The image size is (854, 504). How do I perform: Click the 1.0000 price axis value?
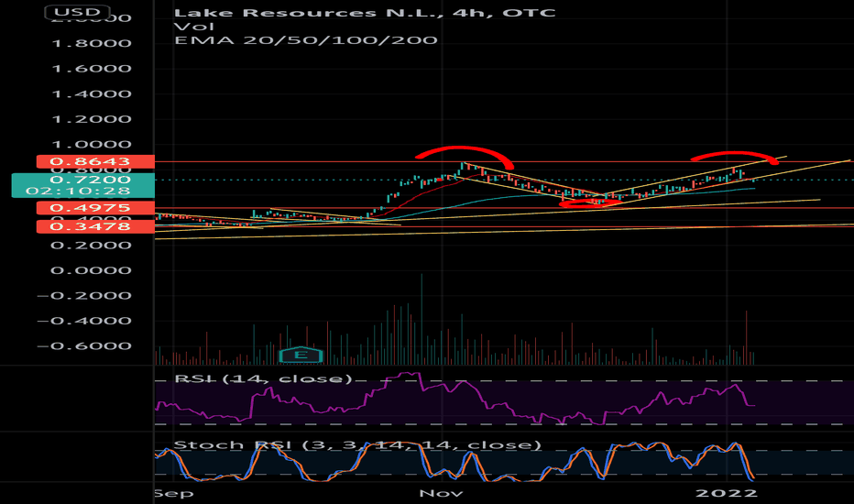(x=92, y=145)
